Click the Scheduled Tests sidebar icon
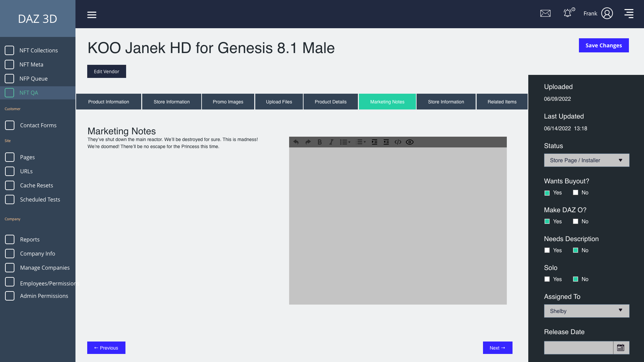This screenshot has height=362, width=644. point(10,199)
